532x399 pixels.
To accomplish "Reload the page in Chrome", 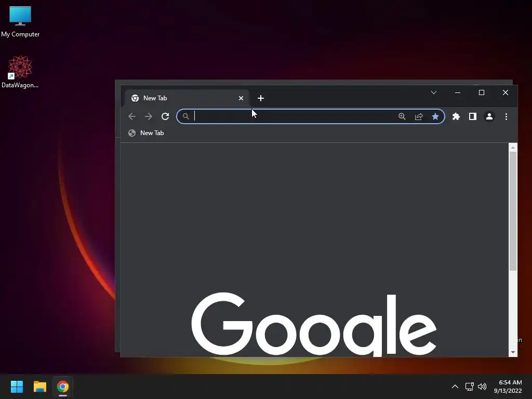I will pyautogui.click(x=165, y=116).
